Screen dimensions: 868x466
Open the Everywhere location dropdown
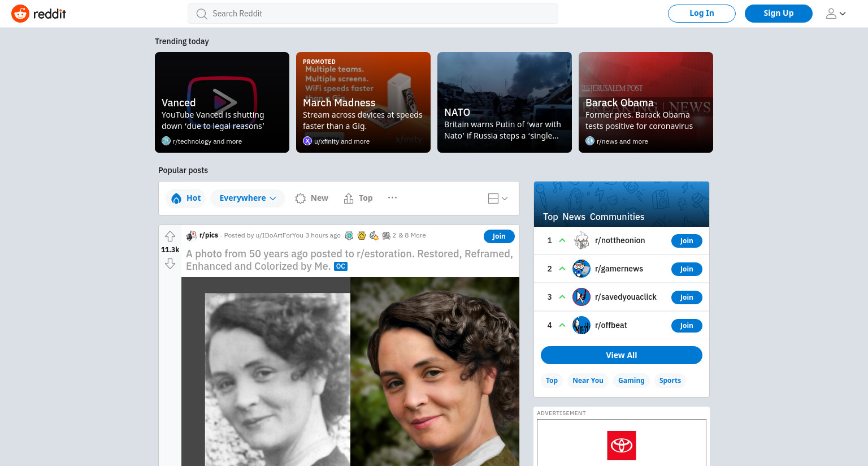pos(248,198)
